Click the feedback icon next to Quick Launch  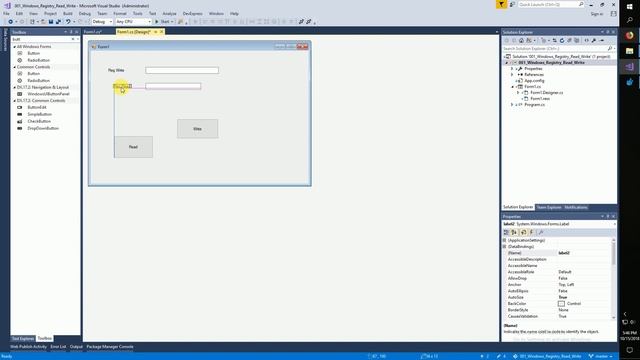[512, 4]
